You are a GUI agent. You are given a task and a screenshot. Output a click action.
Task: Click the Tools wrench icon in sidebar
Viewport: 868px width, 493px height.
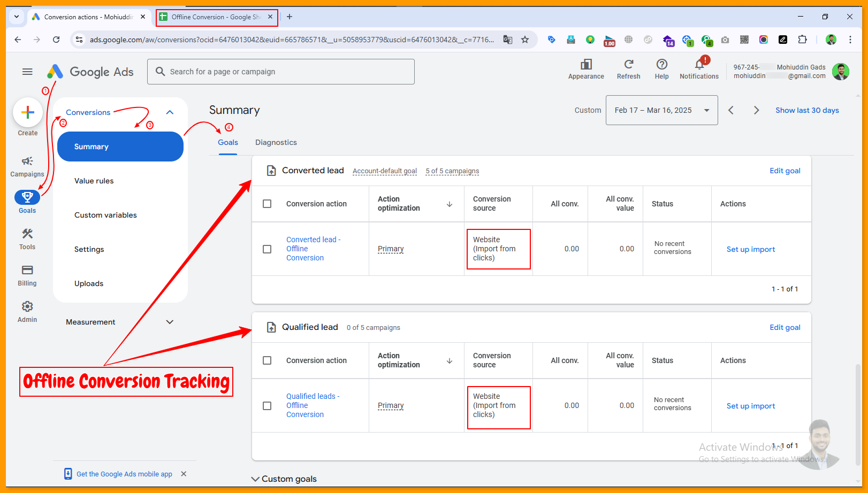27,234
